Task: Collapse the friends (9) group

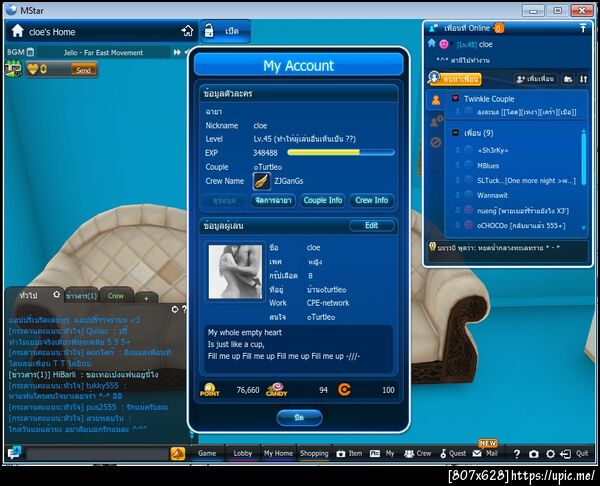Action: click(x=455, y=132)
